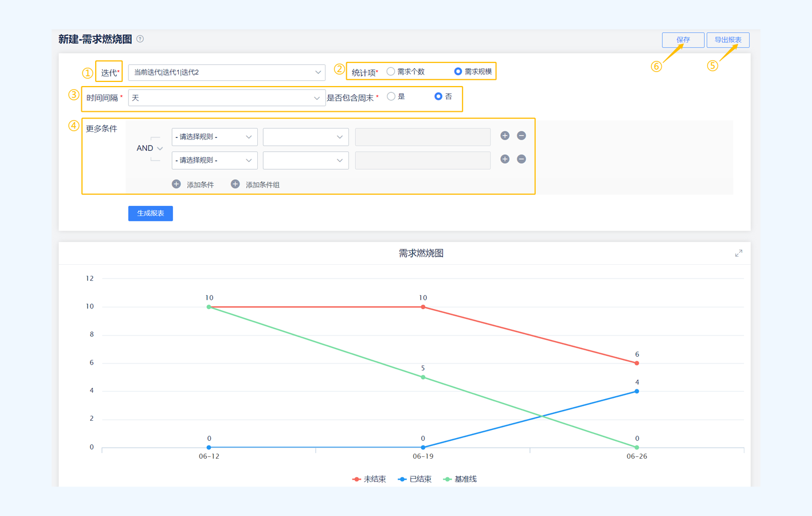Click the 06-26 x-axis label
Screen dimensions: 812x516
tap(637, 456)
